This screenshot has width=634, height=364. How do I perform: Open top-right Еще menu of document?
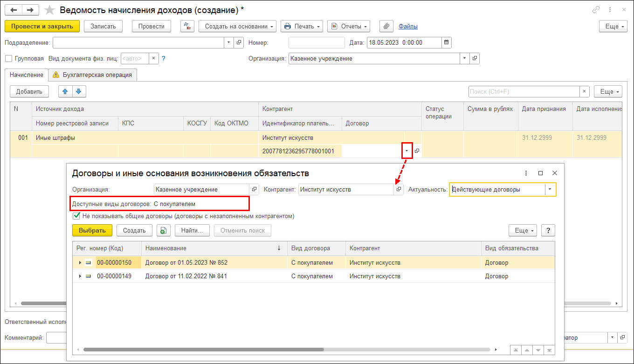point(613,26)
